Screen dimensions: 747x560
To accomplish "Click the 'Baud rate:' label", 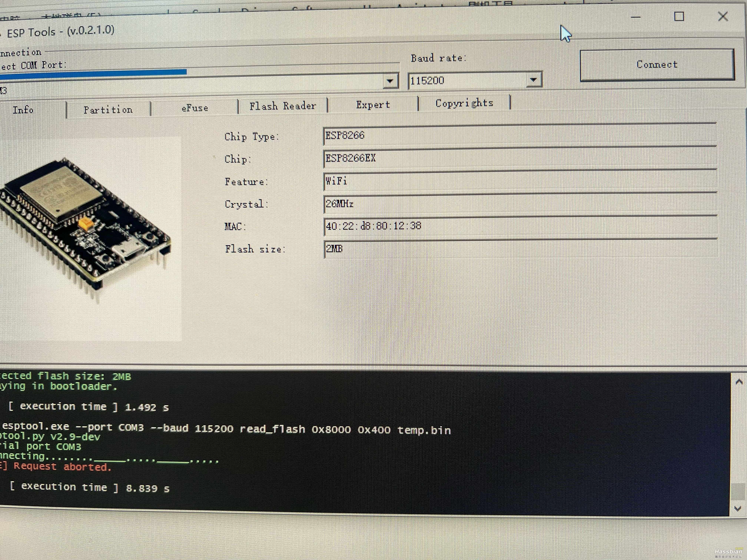I will tap(438, 58).
